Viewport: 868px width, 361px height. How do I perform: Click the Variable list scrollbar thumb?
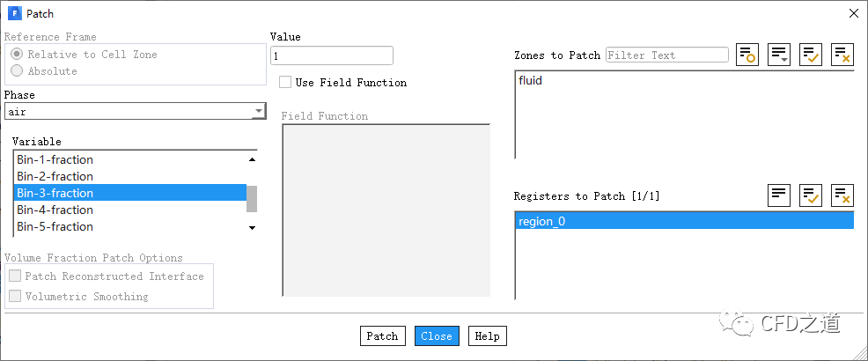pyautogui.click(x=252, y=199)
